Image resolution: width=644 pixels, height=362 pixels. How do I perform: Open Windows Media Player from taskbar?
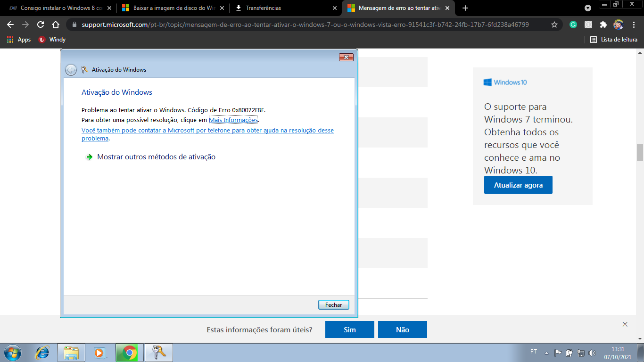tap(100, 353)
